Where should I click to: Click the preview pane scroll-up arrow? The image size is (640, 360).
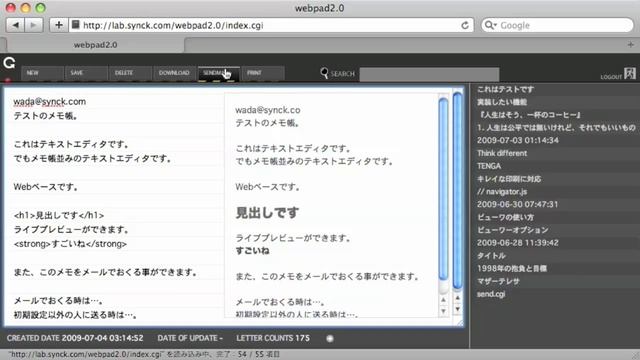[443, 300]
